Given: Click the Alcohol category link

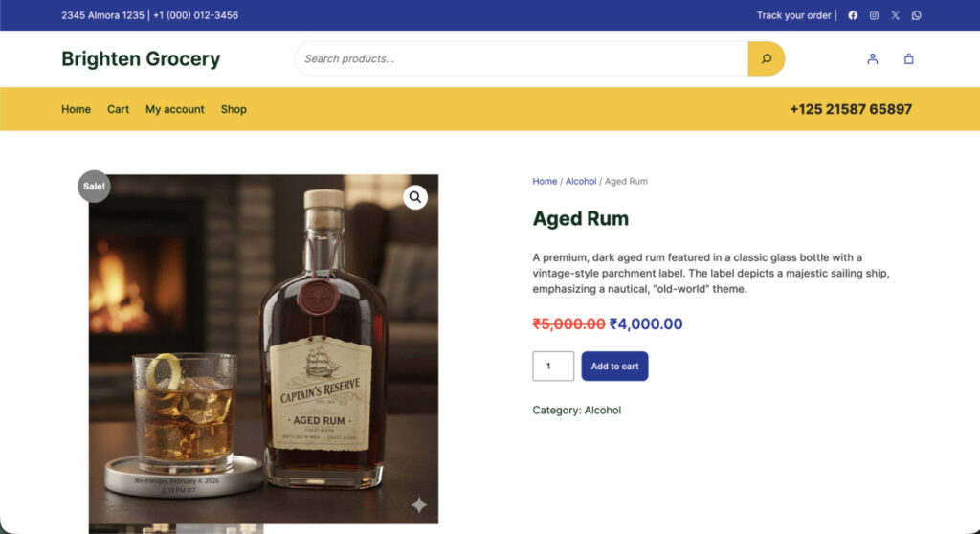Looking at the screenshot, I should pyautogui.click(x=602, y=410).
